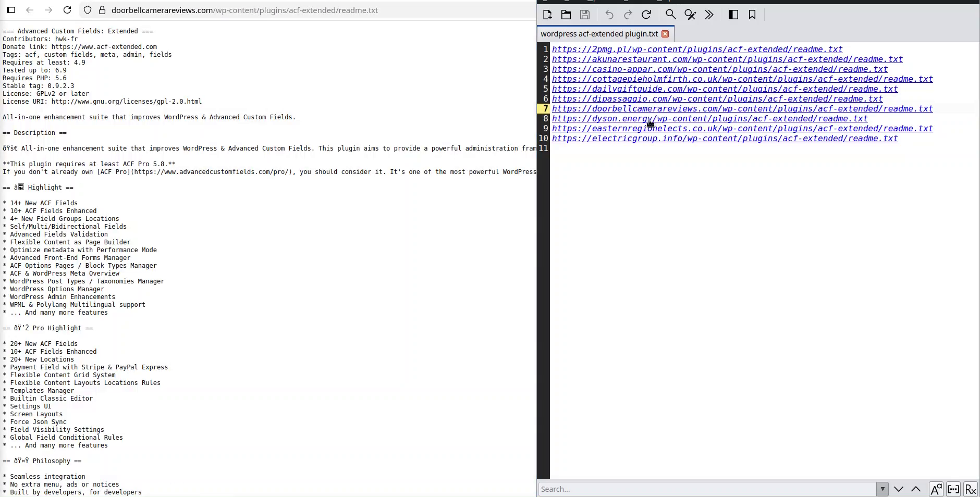
Task: Open the dyson.energy readme link
Action: 710,119
